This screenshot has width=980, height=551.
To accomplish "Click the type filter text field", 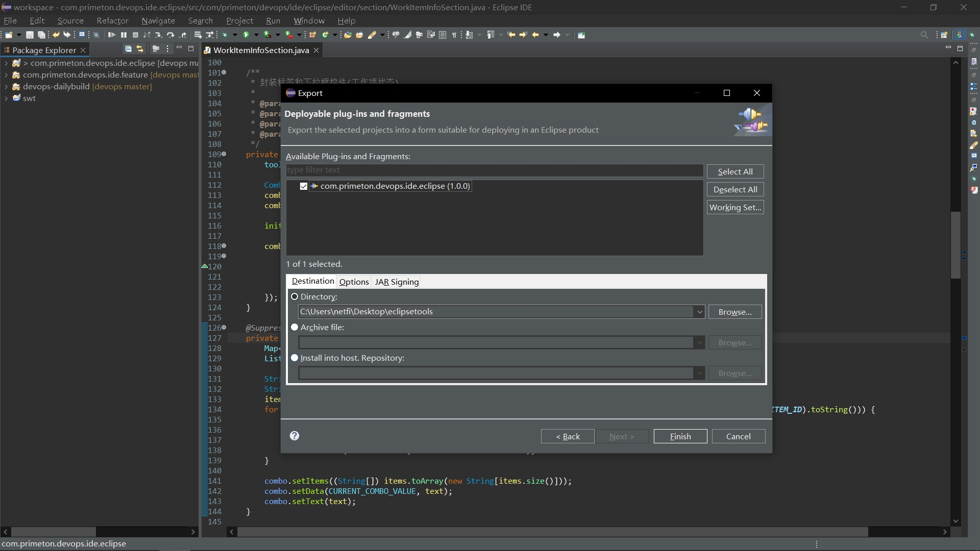I will [x=494, y=170].
